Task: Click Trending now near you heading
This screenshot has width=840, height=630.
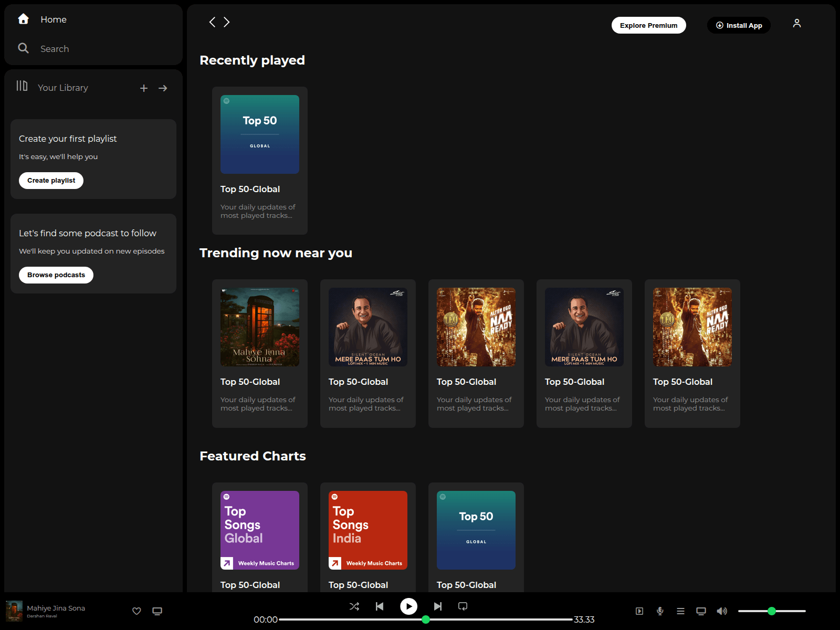Action: [276, 253]
